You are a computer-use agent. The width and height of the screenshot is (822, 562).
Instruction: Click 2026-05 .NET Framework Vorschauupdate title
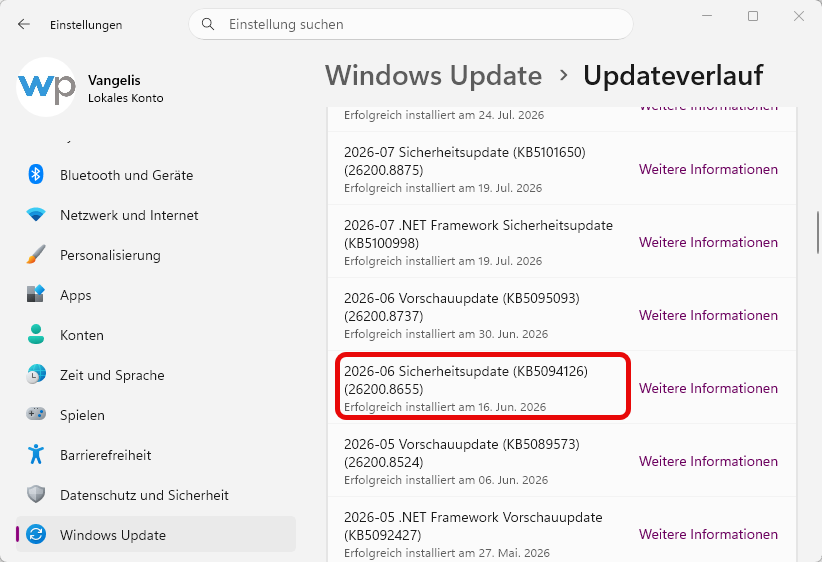473,526
